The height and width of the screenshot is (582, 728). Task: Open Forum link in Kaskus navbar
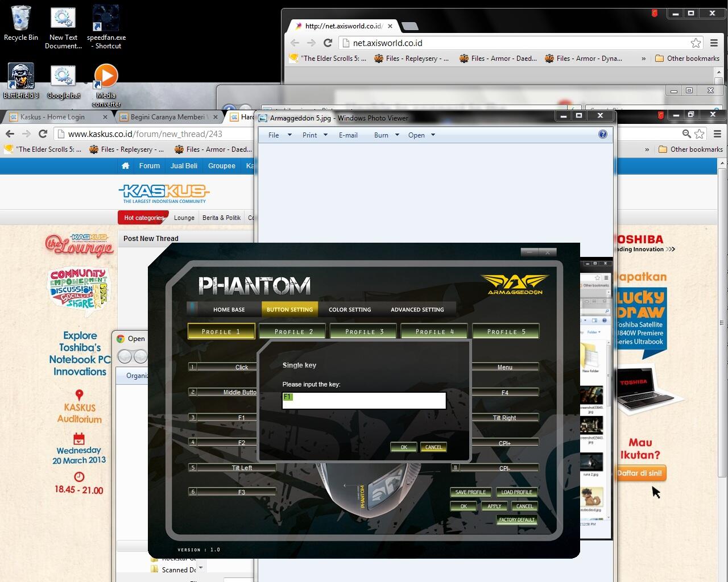150,166
